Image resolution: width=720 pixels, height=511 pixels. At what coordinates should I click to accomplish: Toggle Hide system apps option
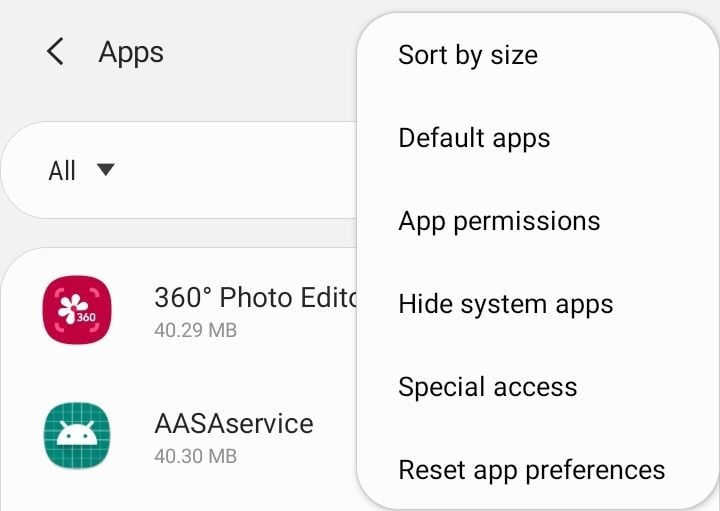coord(506,304)
